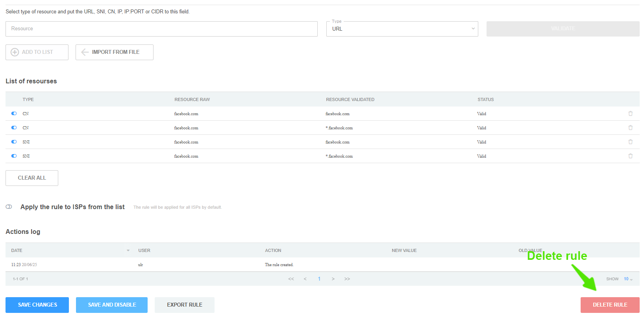The width and height of the screenshot is (644, 318).
Task: Go to the last page of actions log
Action: click(x=347, y=279)
